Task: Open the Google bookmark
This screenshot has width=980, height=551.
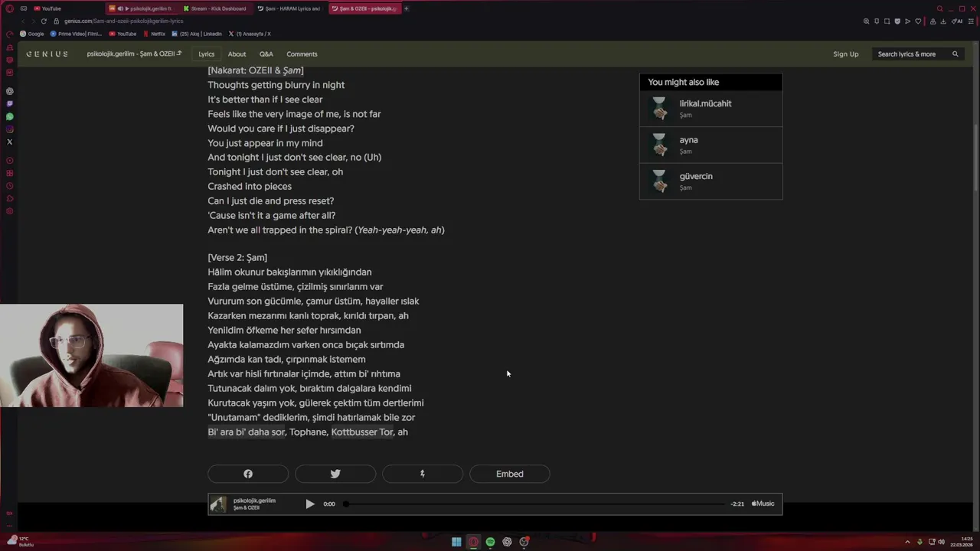Action: (x=32, y=34)
